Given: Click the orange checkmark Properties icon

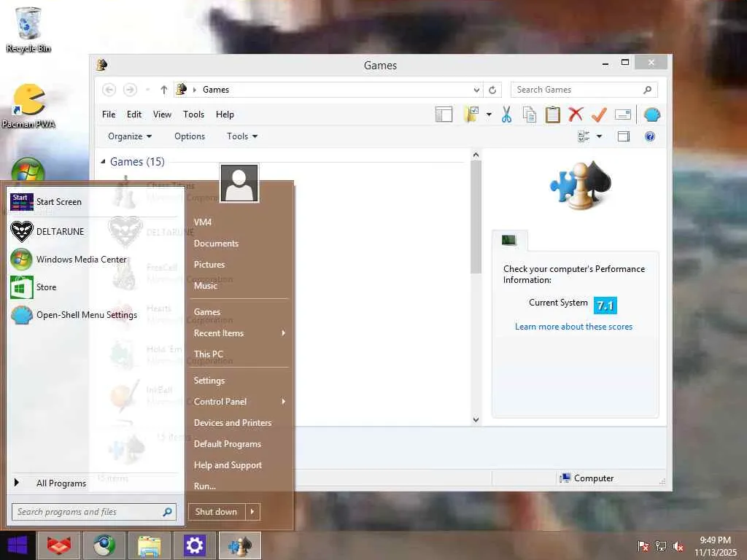Looking at the screenshot, I should click(599, 114).
